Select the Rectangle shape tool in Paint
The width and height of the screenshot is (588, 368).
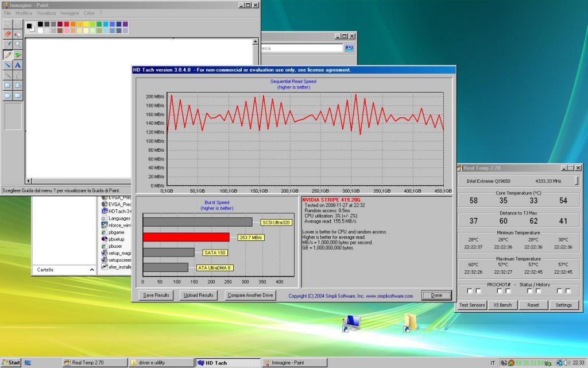tap(7, 85)
